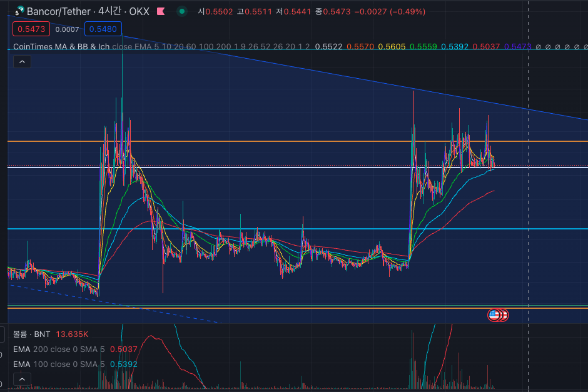Screen dimensions: 588x392
Task: Collapse the volume pane indicator legend
Action: click(22, 379)
